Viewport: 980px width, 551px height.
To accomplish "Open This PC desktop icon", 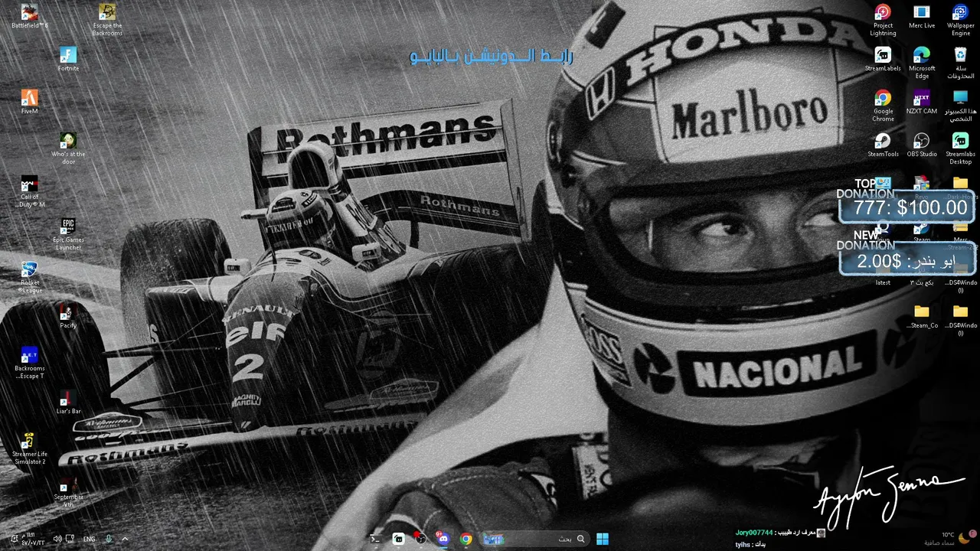I will point(961,106).
